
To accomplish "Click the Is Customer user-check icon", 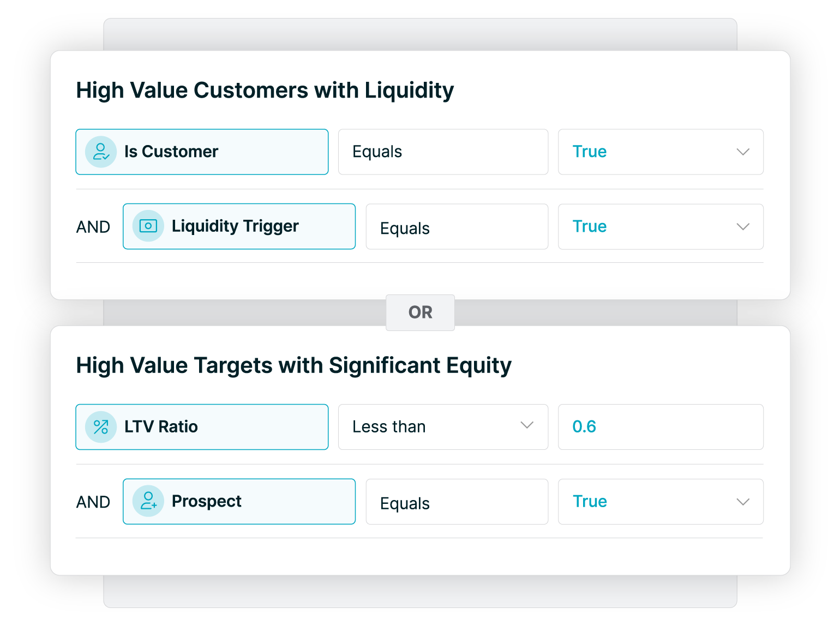I will 101,152.
